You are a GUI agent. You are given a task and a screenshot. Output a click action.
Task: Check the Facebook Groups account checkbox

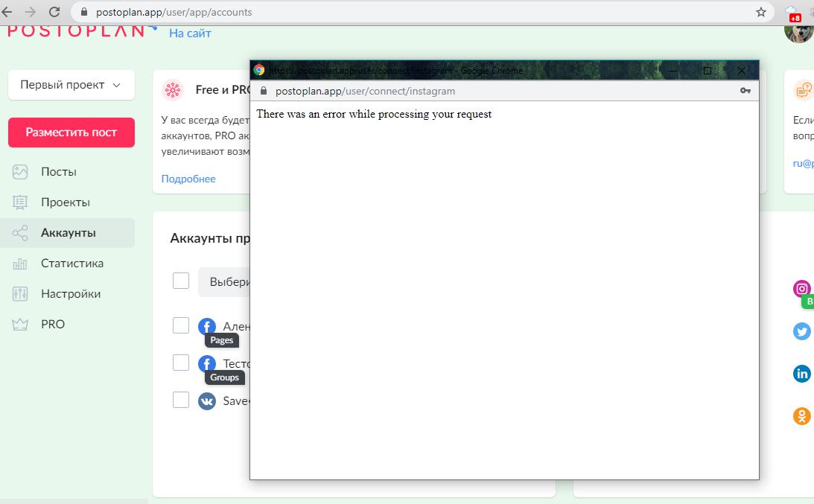[x=181, y=363]
